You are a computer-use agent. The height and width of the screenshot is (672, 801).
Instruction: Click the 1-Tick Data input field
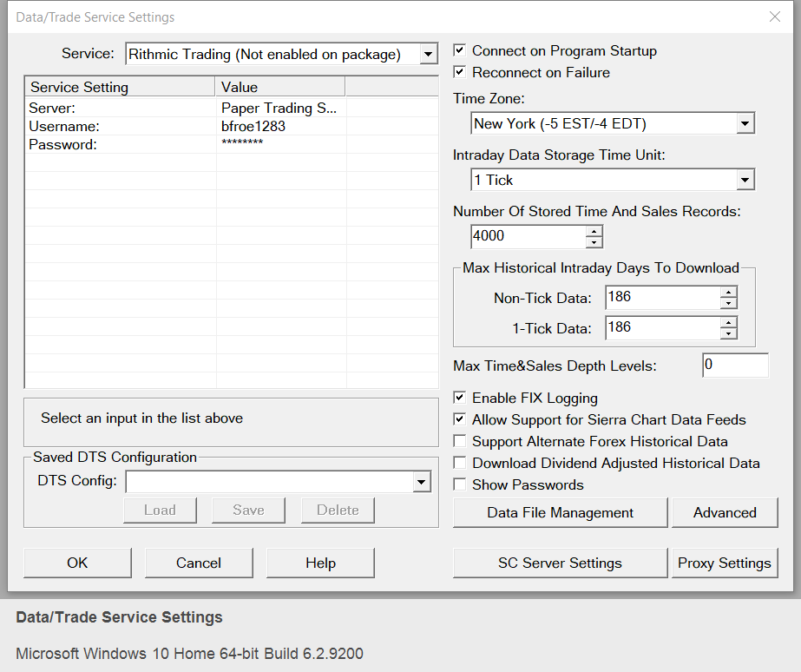coord(663,327)
